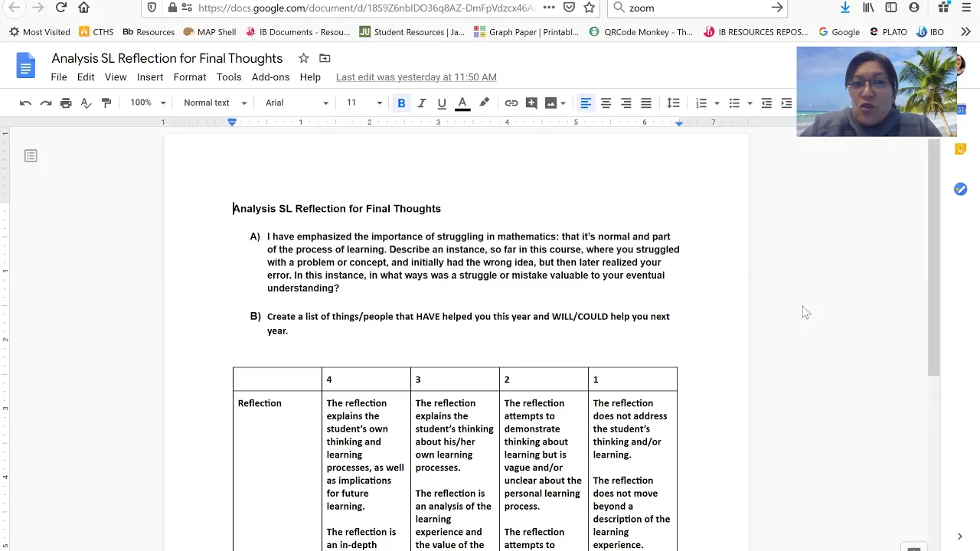Expand the bulleted list style dropdown
Image resolution: width=980 pixels, height=551 pixels.
[x=750, y=103]
